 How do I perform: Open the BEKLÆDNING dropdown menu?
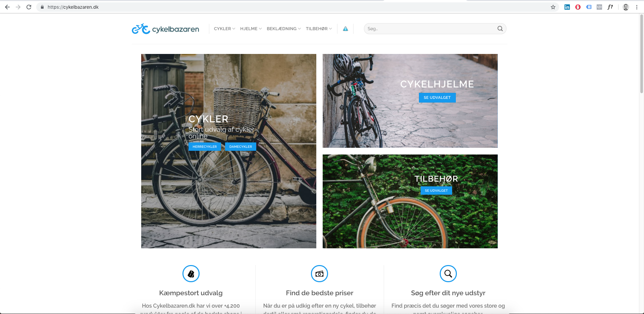tap(283, 29)
